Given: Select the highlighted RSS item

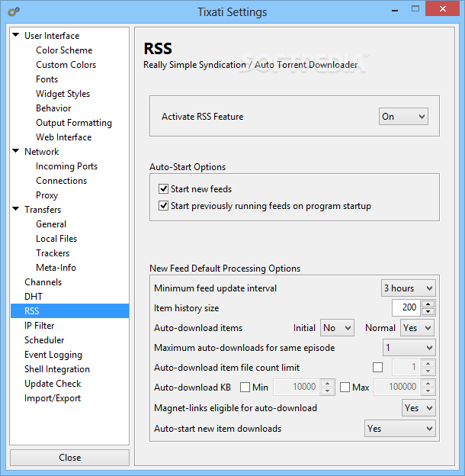Looking at the screenshot, I should [x=70, y=311].
